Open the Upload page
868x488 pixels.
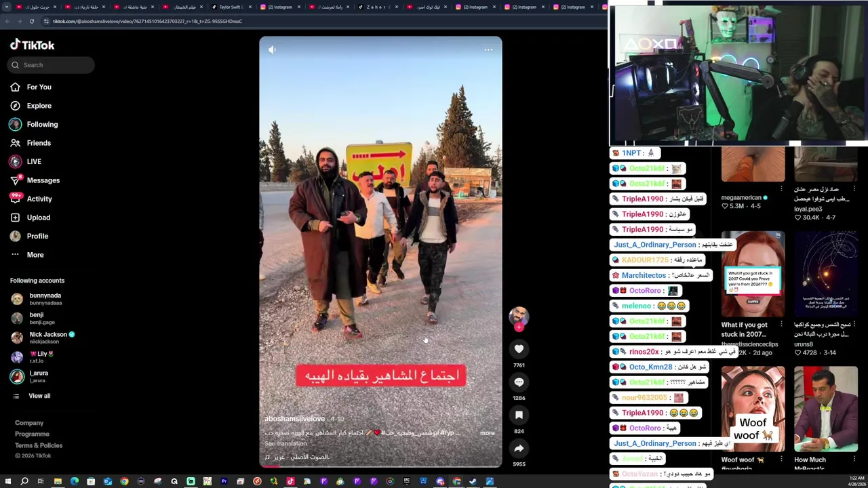coord(38,218)
